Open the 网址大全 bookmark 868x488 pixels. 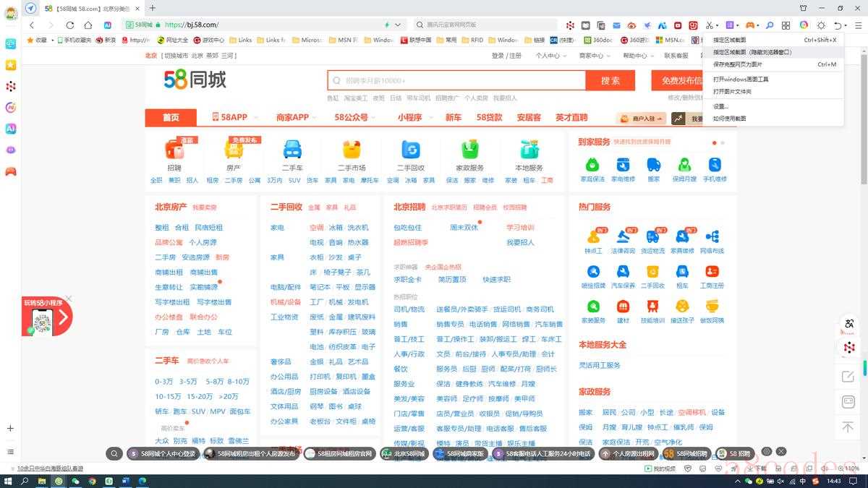tap(172, 40)
